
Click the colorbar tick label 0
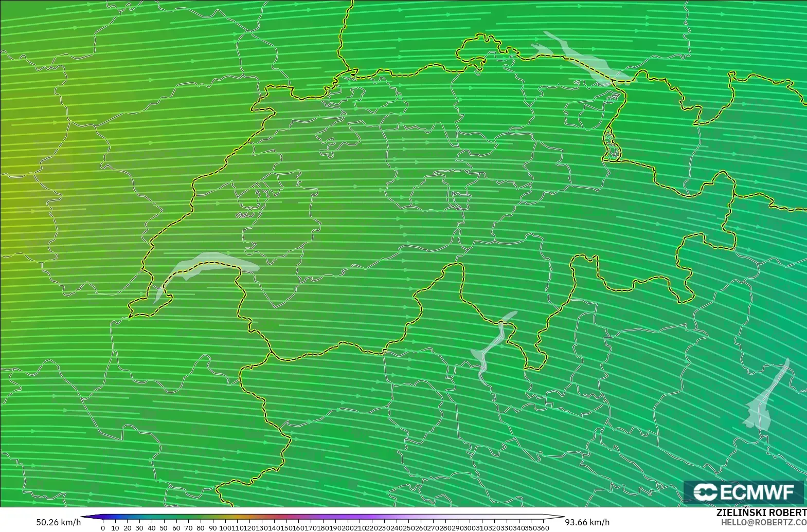[x=103, y=528]
